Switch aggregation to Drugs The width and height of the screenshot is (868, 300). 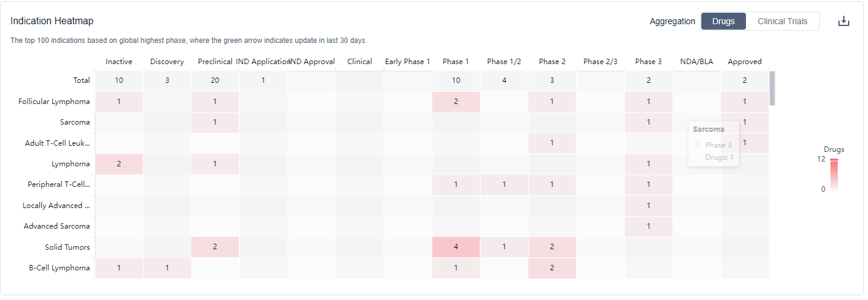[723, 21]
